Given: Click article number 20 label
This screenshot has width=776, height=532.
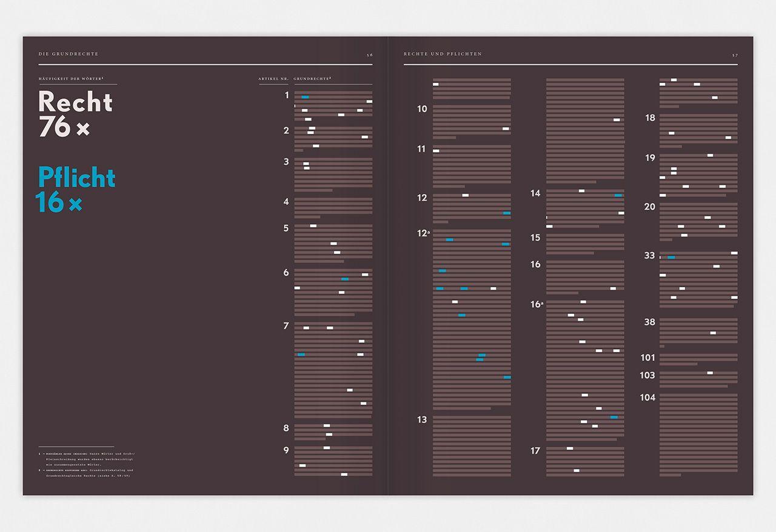Looking at the screenshot, I should click(649, 207).
